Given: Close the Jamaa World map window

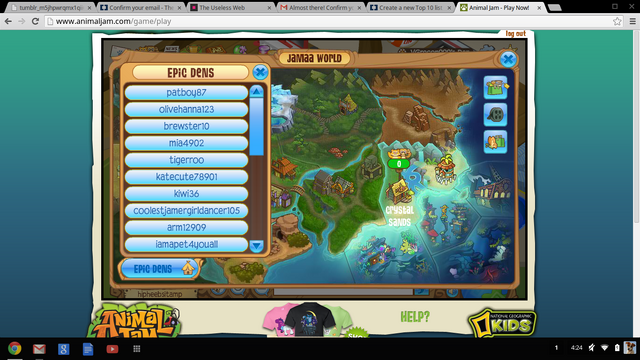Looking at the screenshot, I should point(508,60).
